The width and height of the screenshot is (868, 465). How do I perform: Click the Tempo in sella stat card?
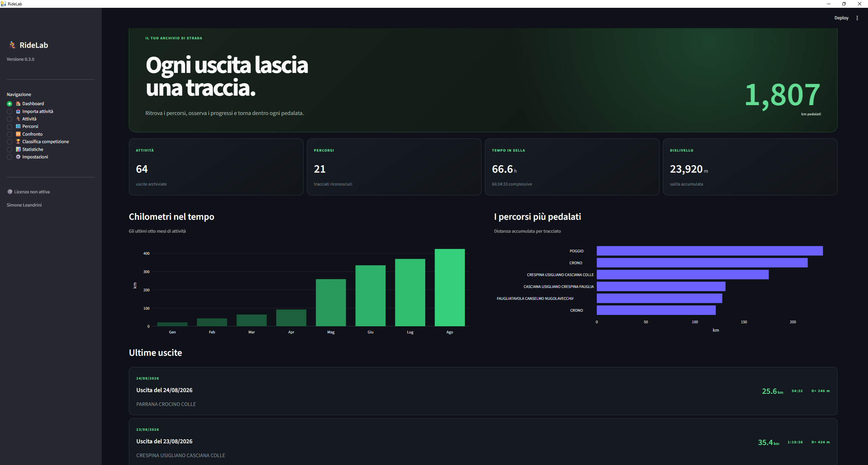click(x=572, y=167)
